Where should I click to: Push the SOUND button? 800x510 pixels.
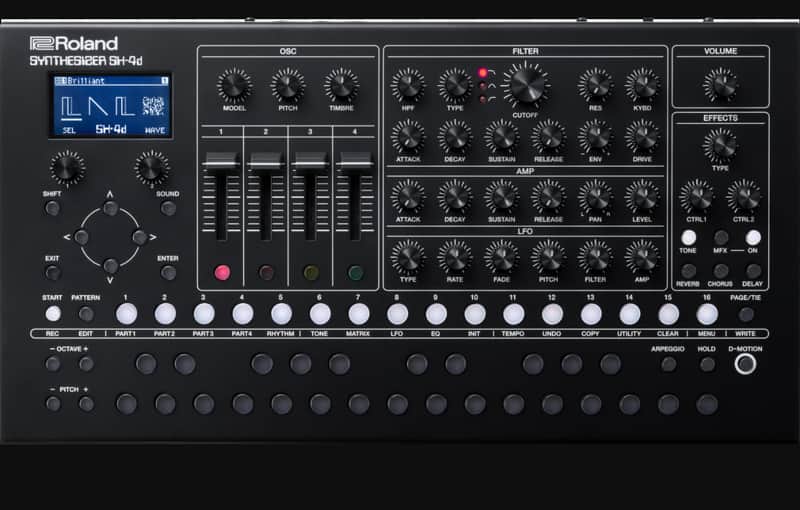pos(168,208)
